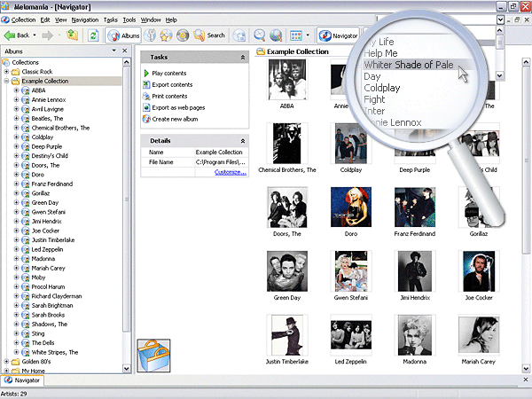The height and width of the screenshot is (399, 532).
Task: Click Export as web pages link
Action: (x=178, y=107)
